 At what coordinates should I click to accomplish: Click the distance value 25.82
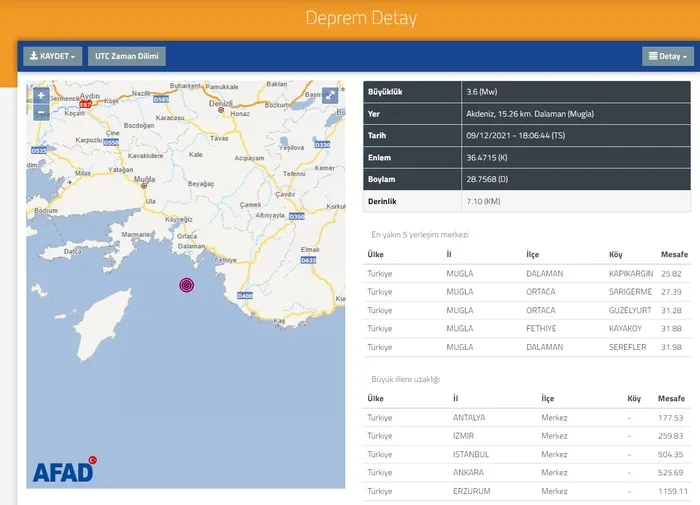click(x=671, y=274)
